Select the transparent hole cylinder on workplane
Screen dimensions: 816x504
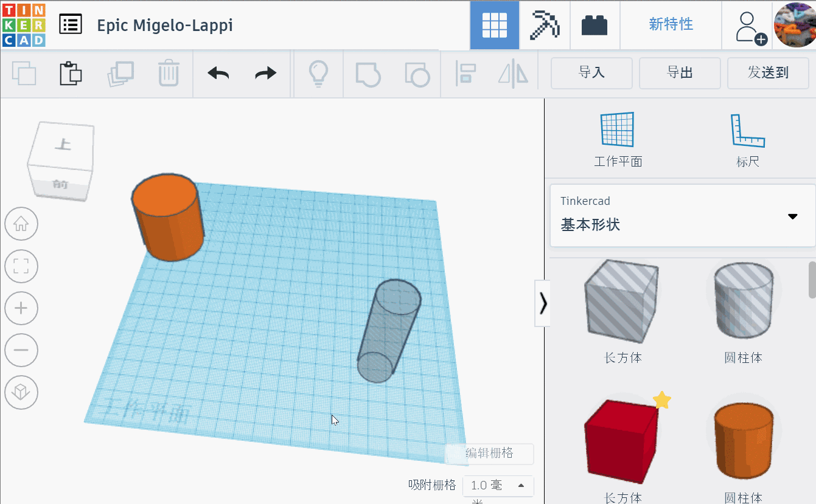tap(388, 331)
